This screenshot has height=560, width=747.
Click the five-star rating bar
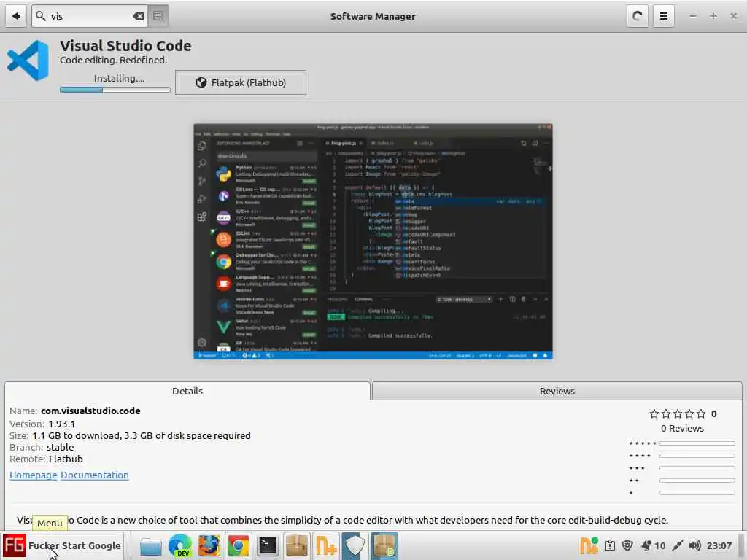pyautogui.click(x=697, y=443)
